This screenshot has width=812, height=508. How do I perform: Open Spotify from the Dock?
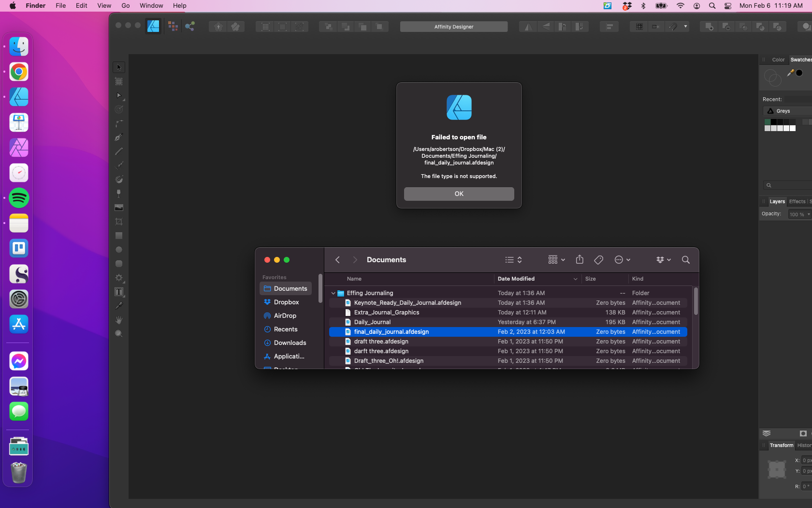pos(19,198)
